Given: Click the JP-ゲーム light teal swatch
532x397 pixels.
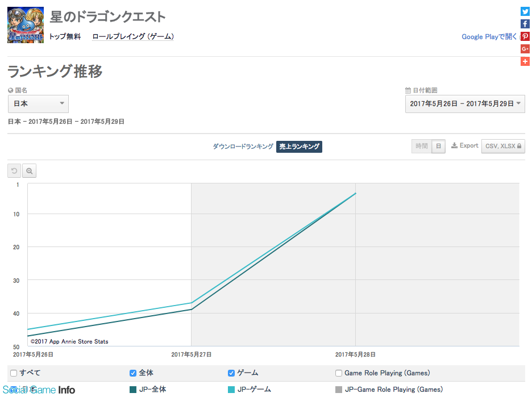Looking at the screenshot, I should [231, 390].
